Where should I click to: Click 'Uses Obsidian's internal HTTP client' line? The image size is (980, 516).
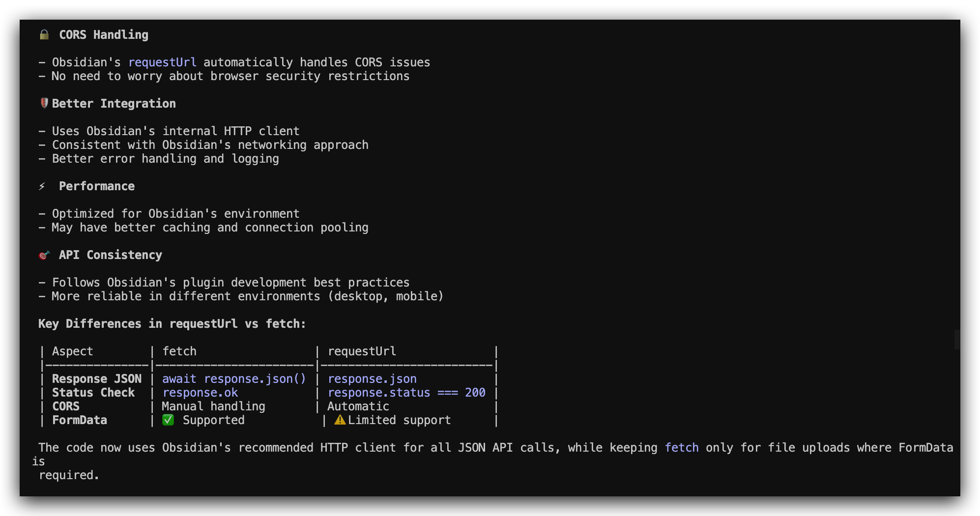(x=175, y=131)
